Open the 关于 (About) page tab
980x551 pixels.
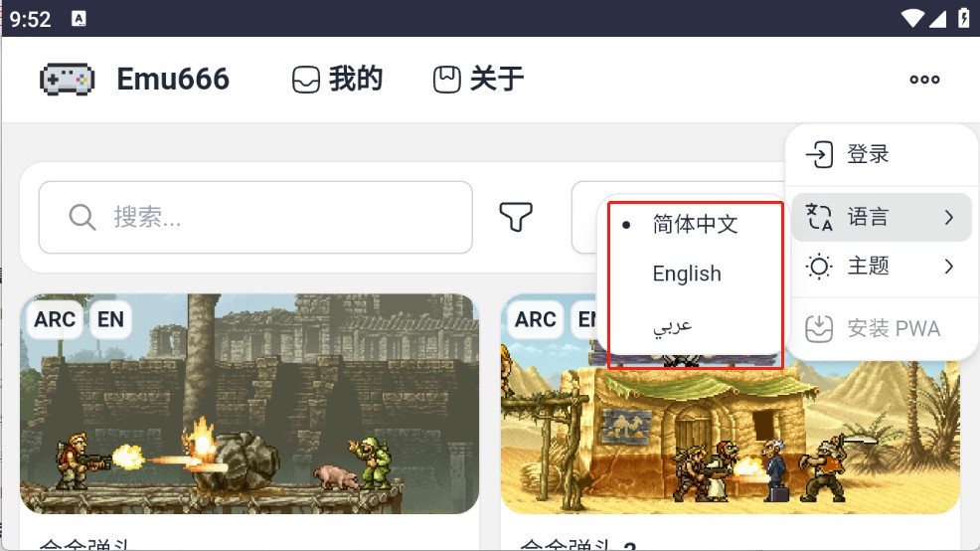(x=479, y=80)
